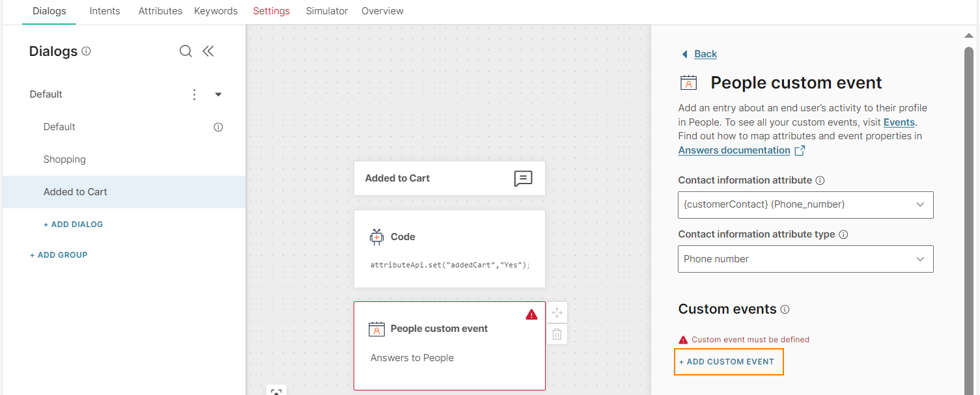
Task: Click the Add Custom Event button
Action: 729,362
